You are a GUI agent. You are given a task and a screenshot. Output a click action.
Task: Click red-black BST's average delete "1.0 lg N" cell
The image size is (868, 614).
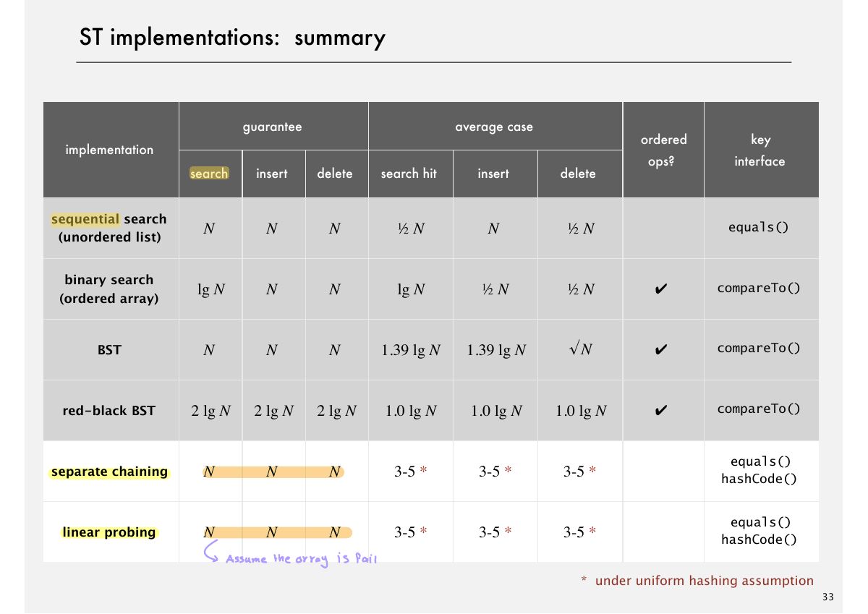coord(581,412)
